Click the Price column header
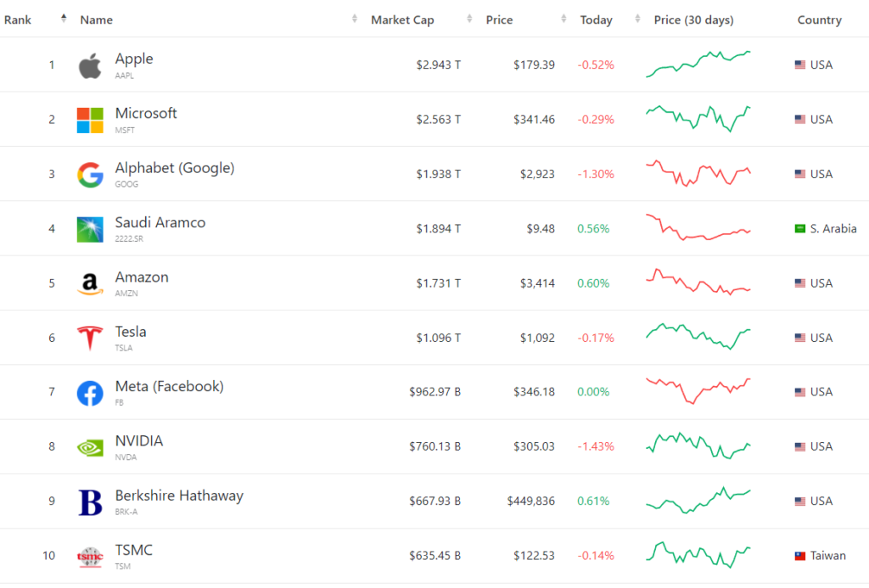The width and height of the screenshot is (869, 588). click(499, 20)
